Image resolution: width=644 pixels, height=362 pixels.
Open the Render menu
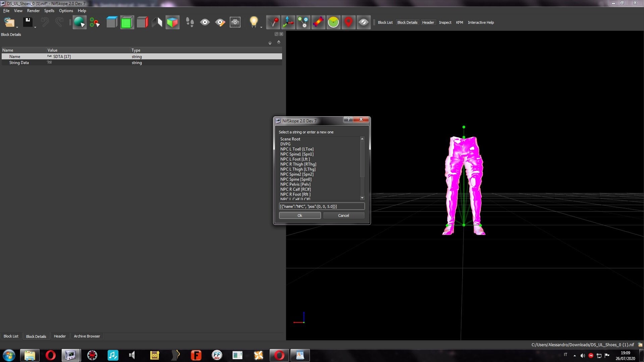(x=33, y=11)
